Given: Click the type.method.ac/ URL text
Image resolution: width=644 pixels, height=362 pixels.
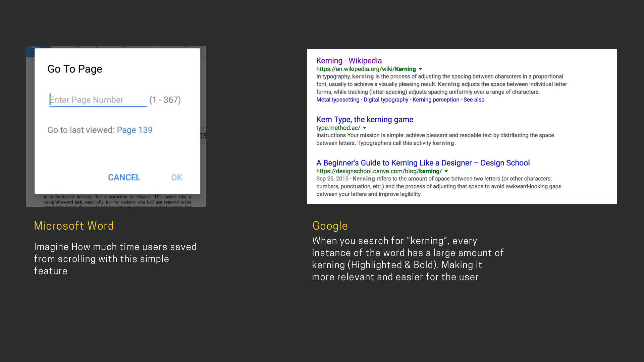Looking at the screenshot, I should 338,128.
